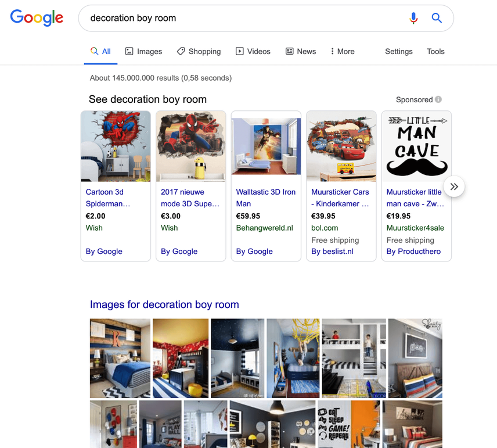Click the Cars wall sticker product image
This screenshot has width=497, height=448.
tap(341, 146)
